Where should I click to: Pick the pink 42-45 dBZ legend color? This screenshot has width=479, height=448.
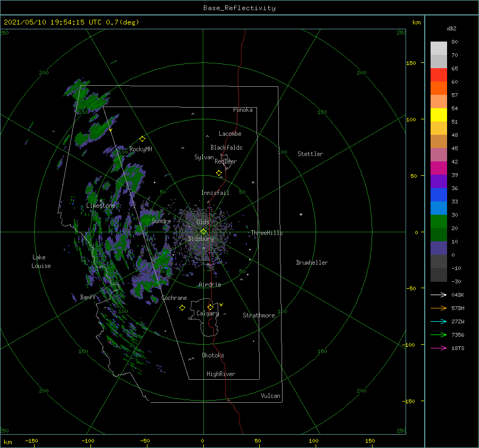click(439, 154)
